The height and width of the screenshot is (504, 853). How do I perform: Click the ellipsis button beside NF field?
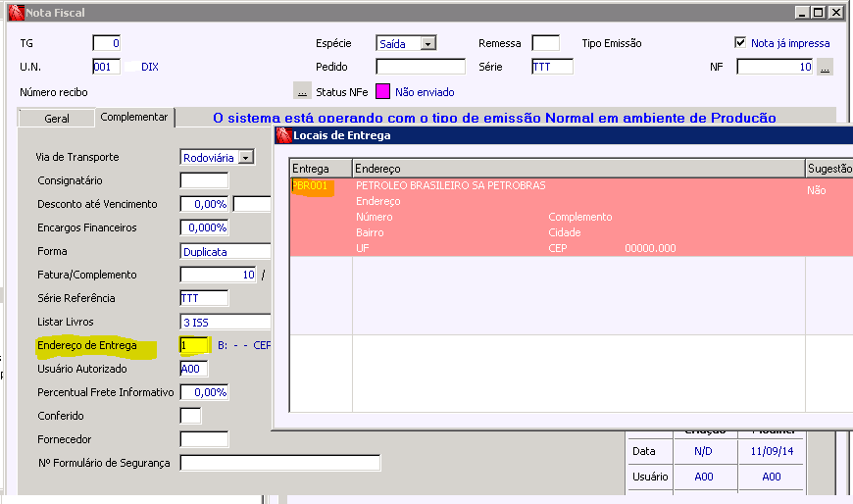click(825, 67)
